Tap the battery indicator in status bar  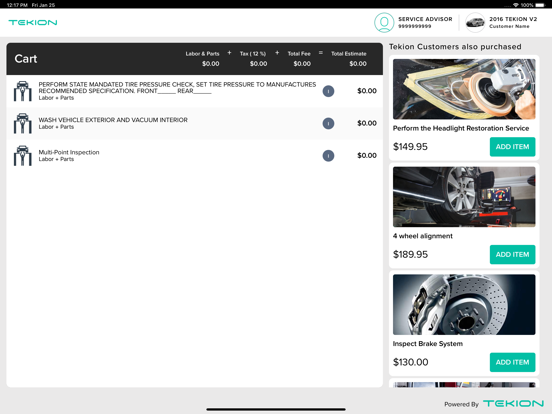tap(540, 5)
